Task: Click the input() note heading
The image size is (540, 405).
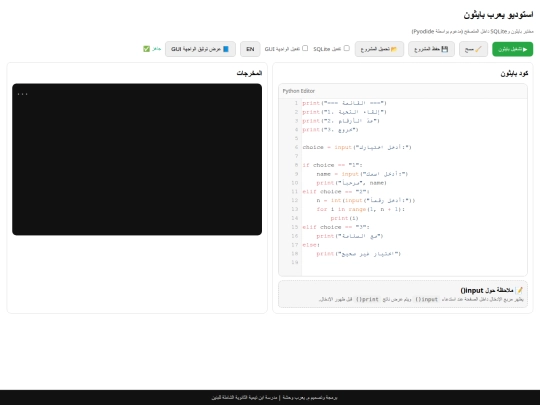Action: pos(491,290)
